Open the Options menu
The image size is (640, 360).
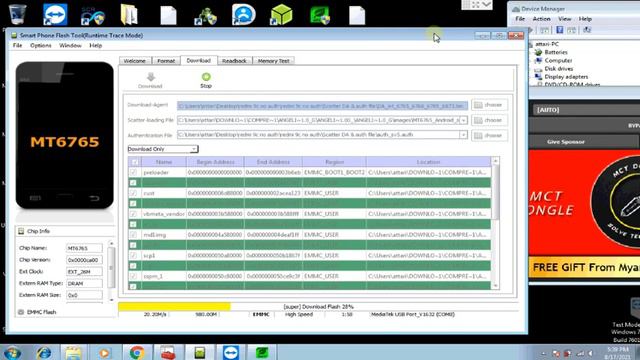[41, 45]
